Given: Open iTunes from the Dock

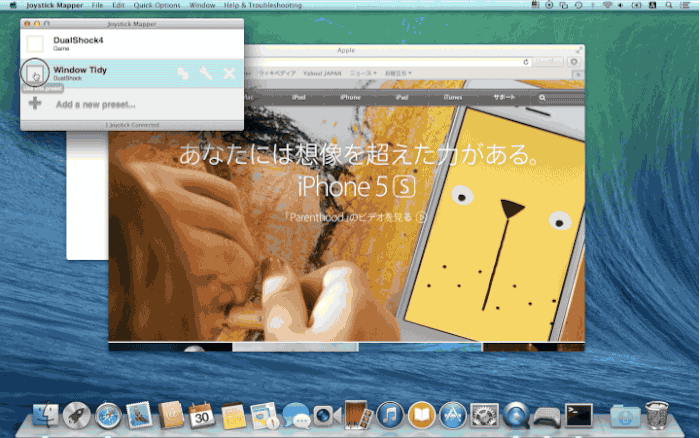Looking at the screenshot, I should click(390, 415).
